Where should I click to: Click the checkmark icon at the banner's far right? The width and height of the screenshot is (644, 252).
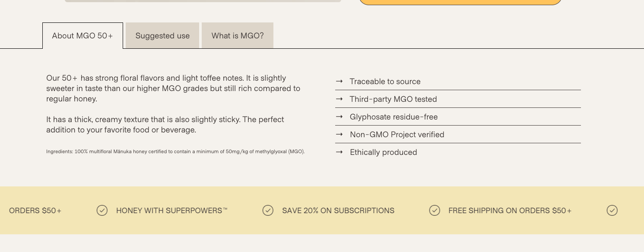(612, 211)
